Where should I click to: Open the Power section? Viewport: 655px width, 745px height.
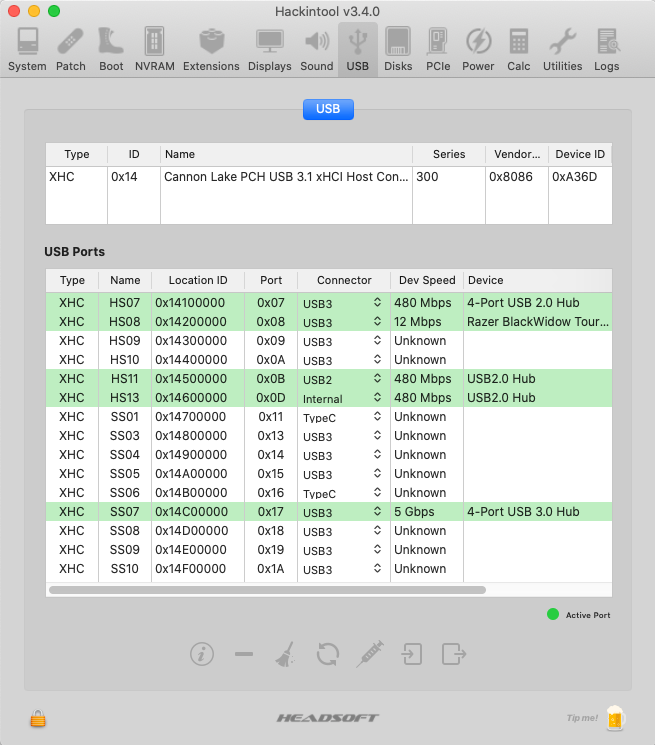478,49
